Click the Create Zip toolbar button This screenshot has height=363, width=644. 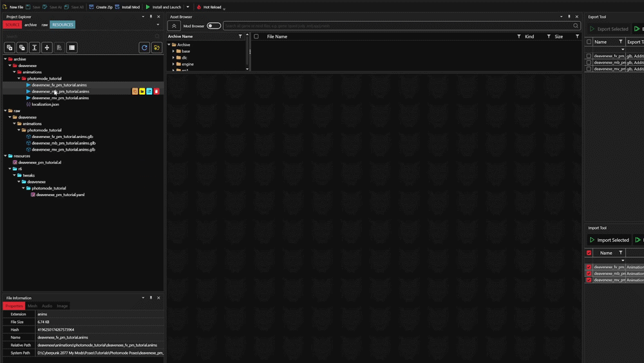click(x=100, y=7)
